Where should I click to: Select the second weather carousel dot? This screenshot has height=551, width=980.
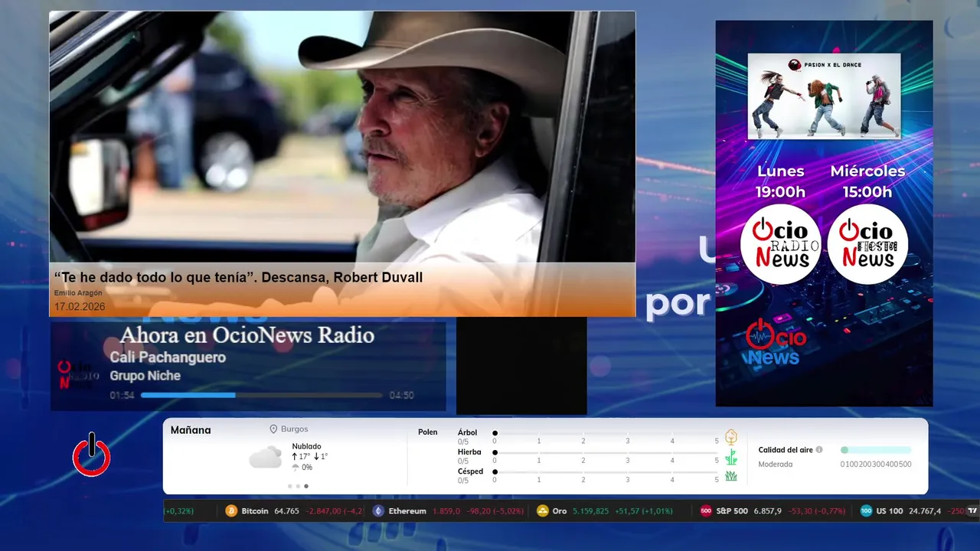click(298, 486)
